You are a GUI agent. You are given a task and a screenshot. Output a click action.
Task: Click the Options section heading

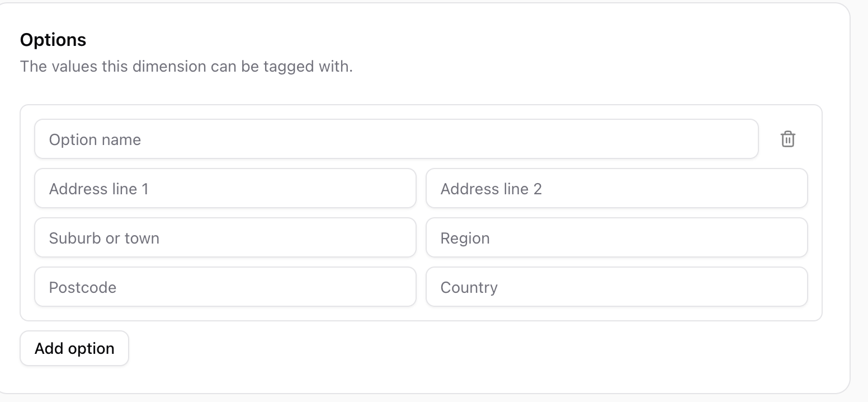[x=53, y=40]
